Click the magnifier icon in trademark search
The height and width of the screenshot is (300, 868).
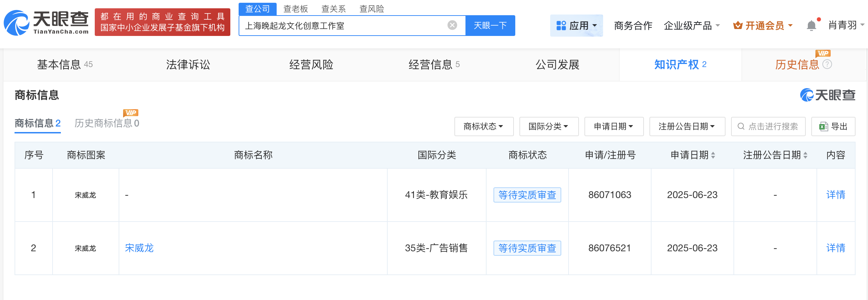tap(741, 126)
